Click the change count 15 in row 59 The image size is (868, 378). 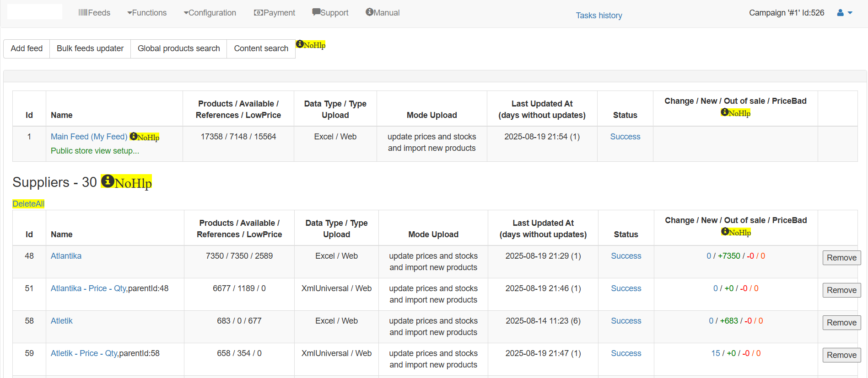pyautogui.click(x=716, y=353)
